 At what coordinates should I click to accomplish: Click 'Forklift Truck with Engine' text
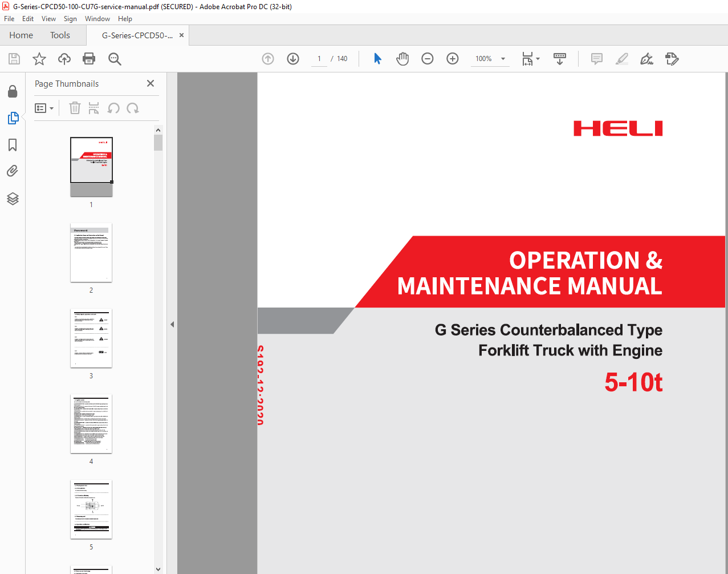(x=570, y=350)
